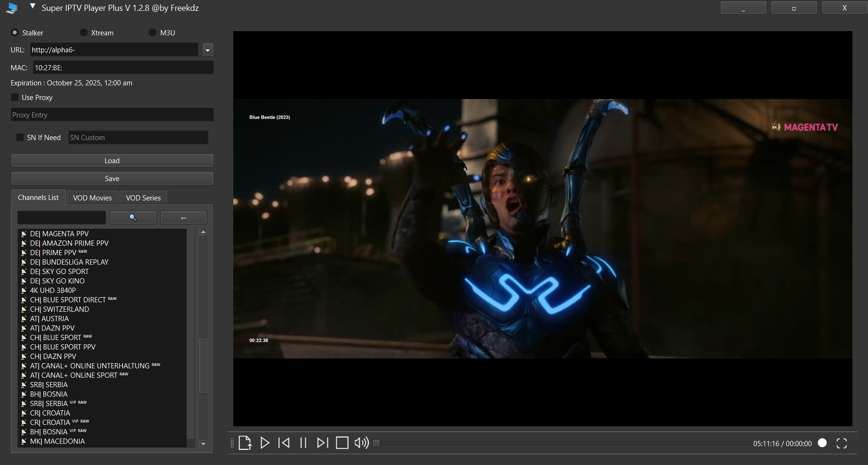Click the app logo icon in title bar

tap(12, 8)
